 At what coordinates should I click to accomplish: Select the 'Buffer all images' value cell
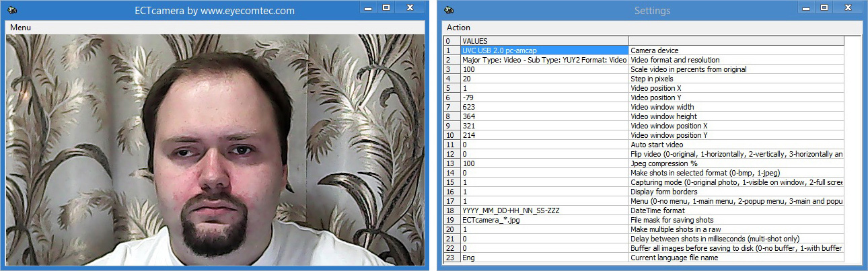tap(544, 248)
